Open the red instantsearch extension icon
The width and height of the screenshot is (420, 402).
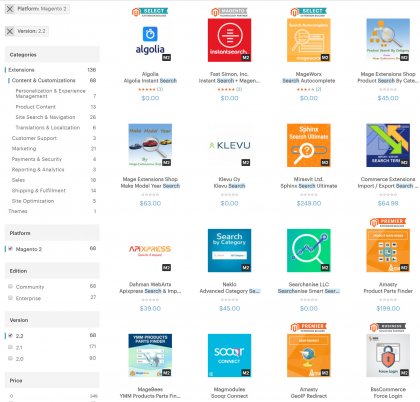[x=229, y=40]
